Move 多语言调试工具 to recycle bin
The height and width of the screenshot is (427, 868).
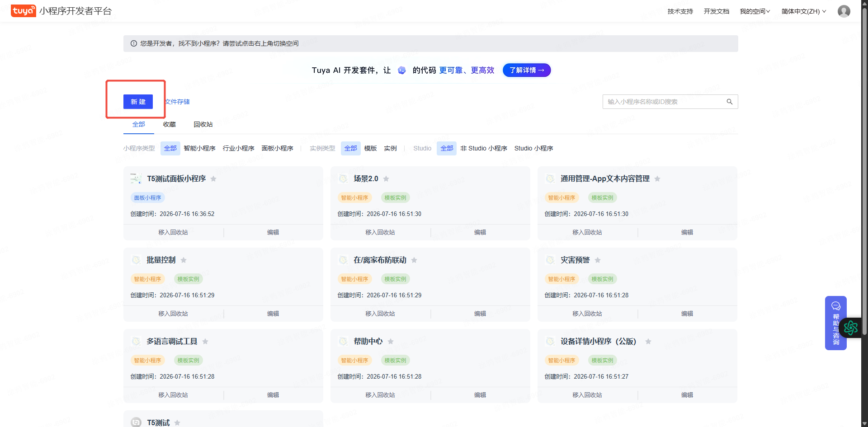click(x=173, y=395)
